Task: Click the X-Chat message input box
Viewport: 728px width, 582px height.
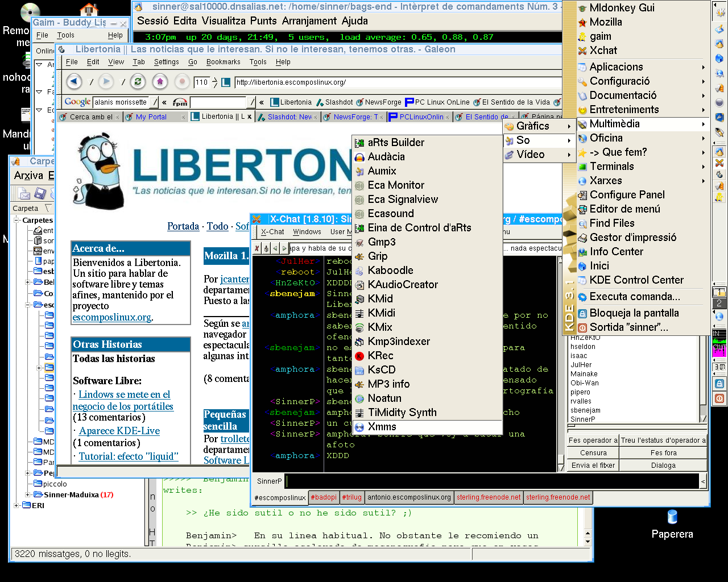Action: [493, 481]
